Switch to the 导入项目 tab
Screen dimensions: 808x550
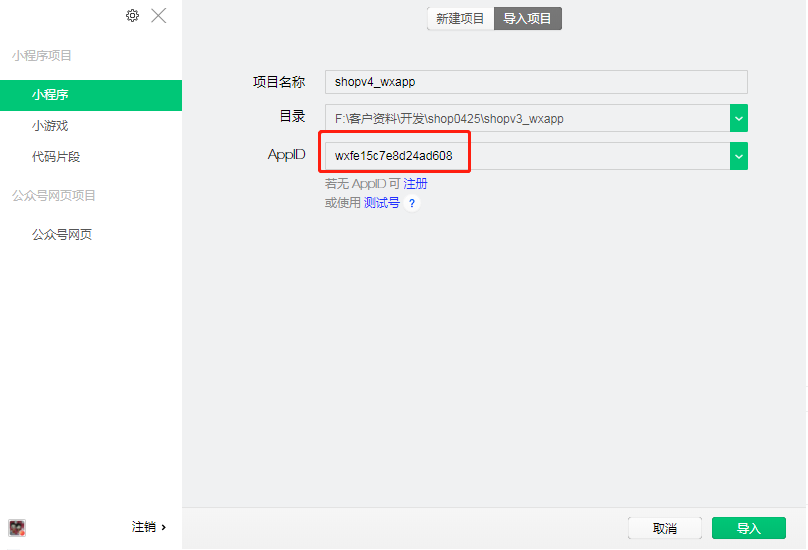coord(528,19)
